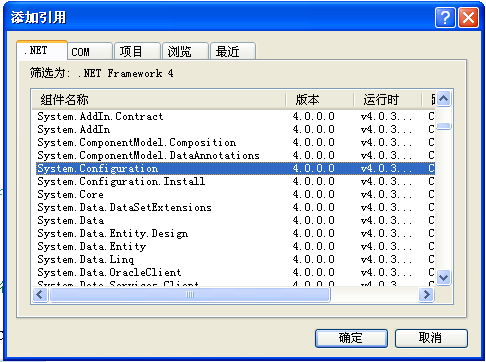Sort by 运行时 column header
This screenshot has width=486, height=362.
coord(388,99)
